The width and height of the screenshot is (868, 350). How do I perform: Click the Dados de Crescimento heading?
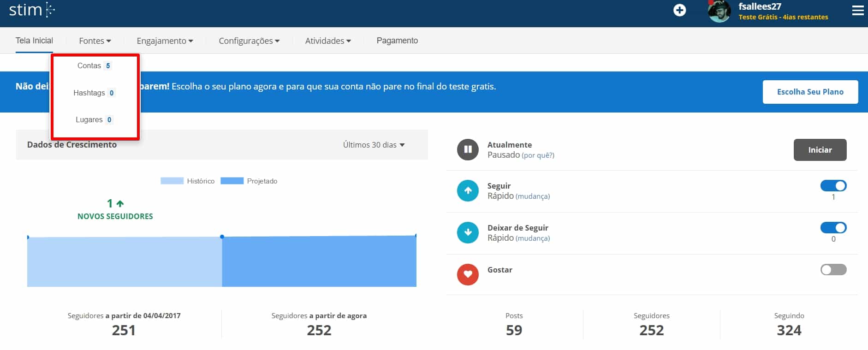click(x=72, y=145)
